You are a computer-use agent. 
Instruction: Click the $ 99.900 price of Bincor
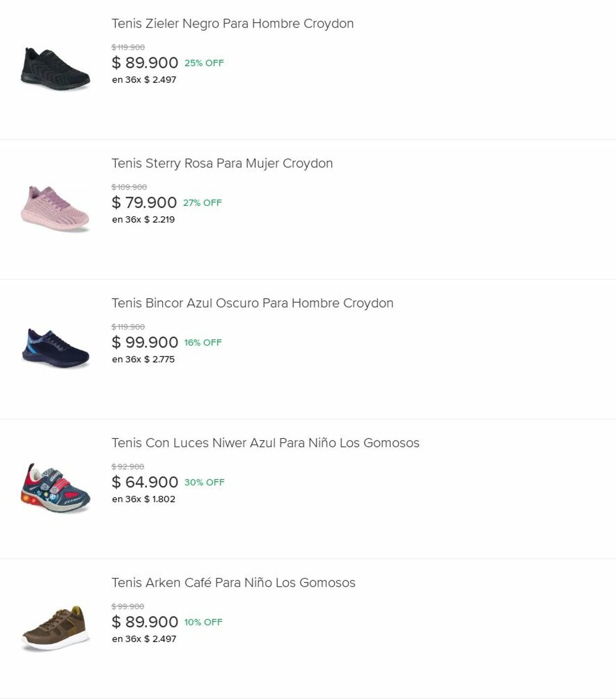(x=144, y=342)
